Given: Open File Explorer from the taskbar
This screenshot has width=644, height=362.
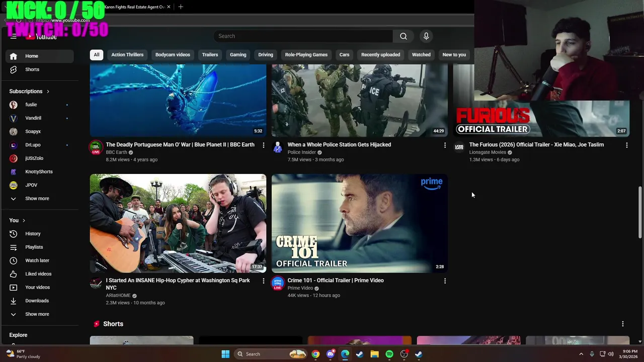Looking at the screenshot, I should click(x=374, y=354).
